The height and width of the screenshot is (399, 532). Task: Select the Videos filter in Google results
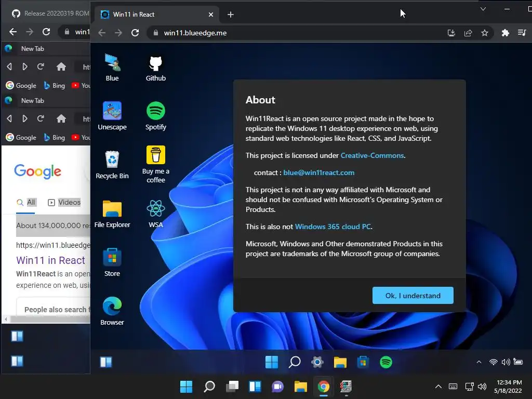pyautogui.click(x=64, y=202)
